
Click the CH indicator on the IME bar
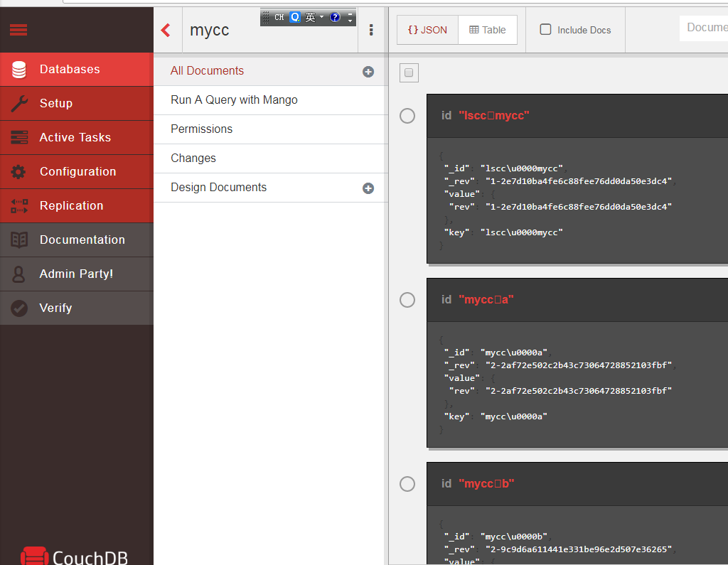pyautogui.click(x=279, y=18)
